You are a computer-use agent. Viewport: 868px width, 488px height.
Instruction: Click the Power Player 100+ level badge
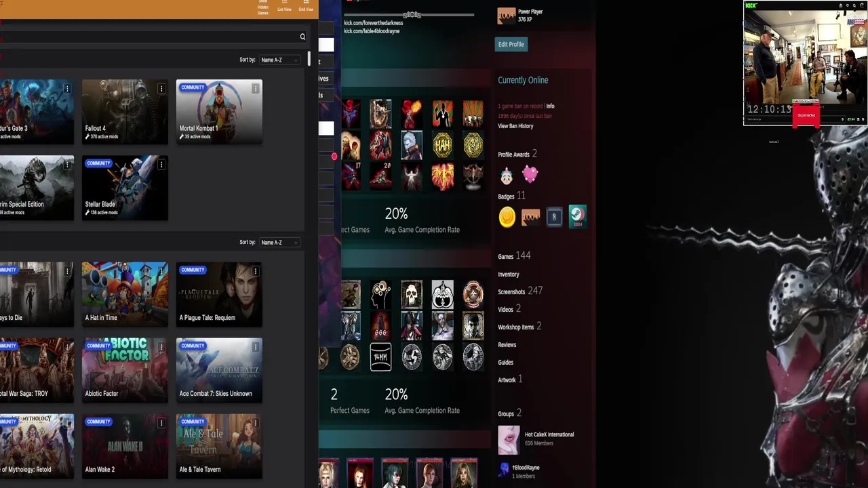pyautogui.click(x=507, y=16)
